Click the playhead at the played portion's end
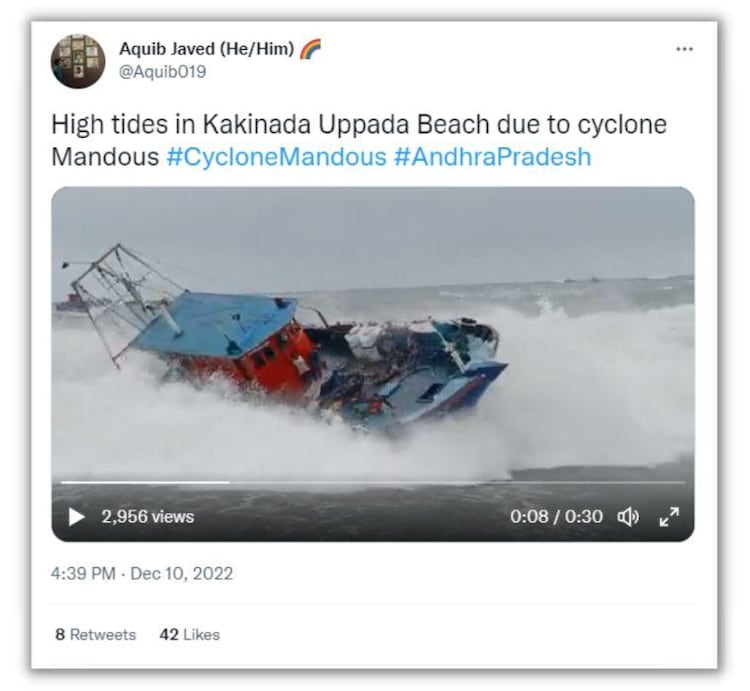 click(x=229, y=483)
